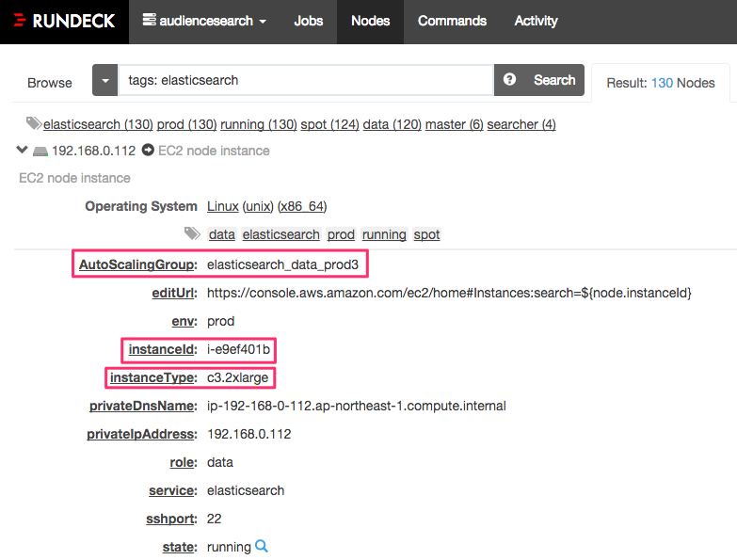This screenshot has height=560, width=737.
Task: Select the data tag in node details
Action: [222, 234]
